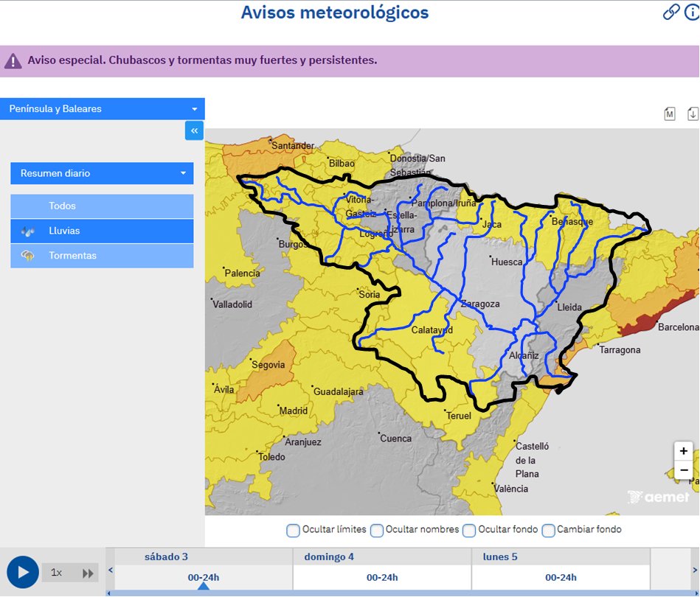This screenshot has width=700, height=597.
Task: Zoom out of the map with minus
Action: (x=684, y=469)
